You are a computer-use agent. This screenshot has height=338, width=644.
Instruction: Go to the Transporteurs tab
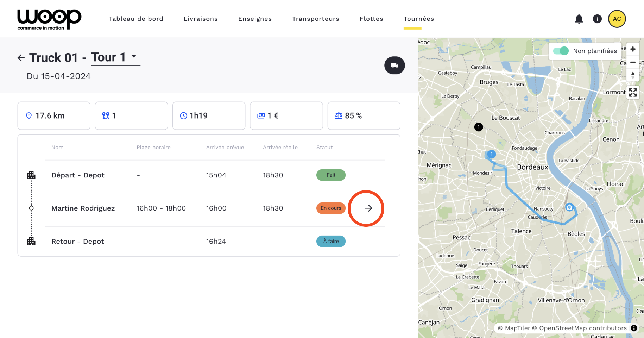pos(316,19)
